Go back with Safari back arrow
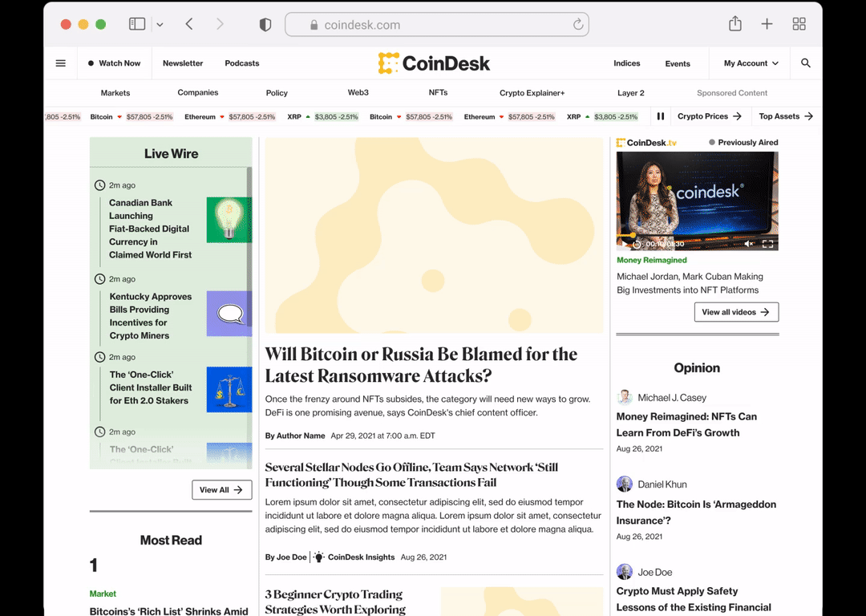 (x=189, y=24)
